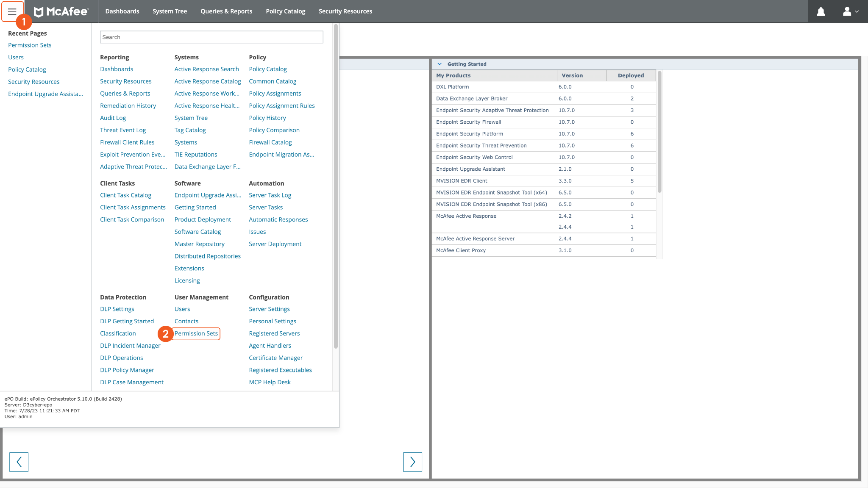Open the highlighted Permission Sets link
Image resolution: width=868 pixels, height=488 pixels.
click(x=196, y=333)
